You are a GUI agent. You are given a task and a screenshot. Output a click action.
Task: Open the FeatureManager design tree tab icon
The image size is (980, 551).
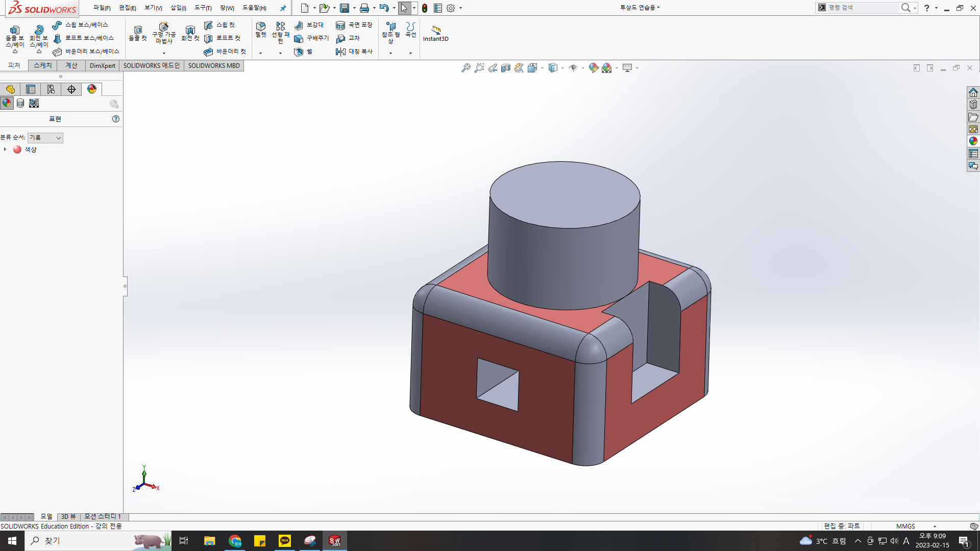pos(10,89)
